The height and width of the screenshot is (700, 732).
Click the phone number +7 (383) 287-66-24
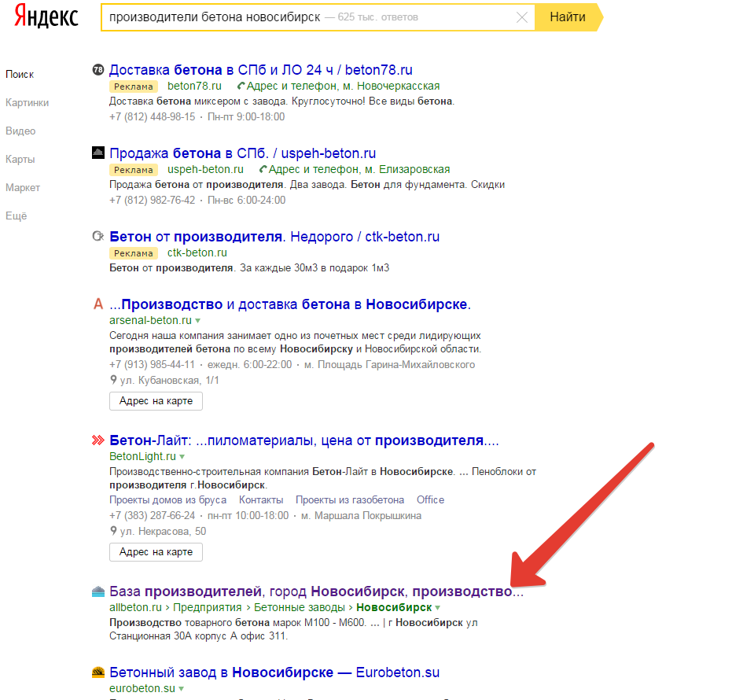coord(152,515)
